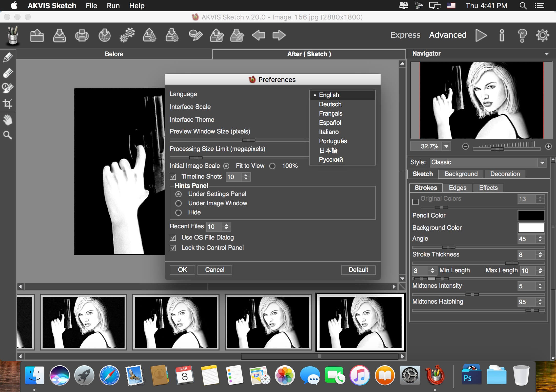Switch to Advanced mode
The height and width of the screenshot is (392, 556).
[x=448, y=35]
